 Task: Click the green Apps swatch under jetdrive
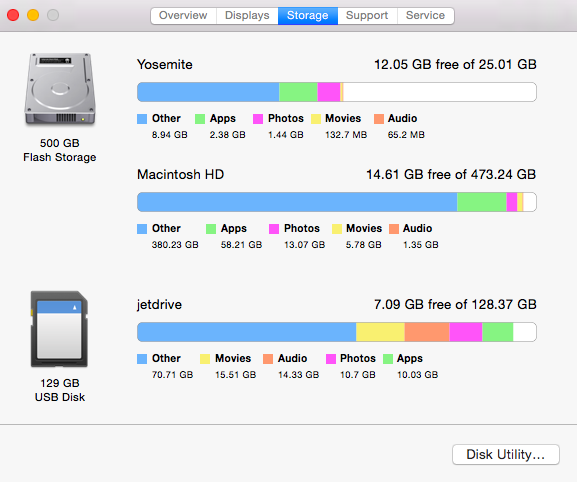tap(388, 359)
